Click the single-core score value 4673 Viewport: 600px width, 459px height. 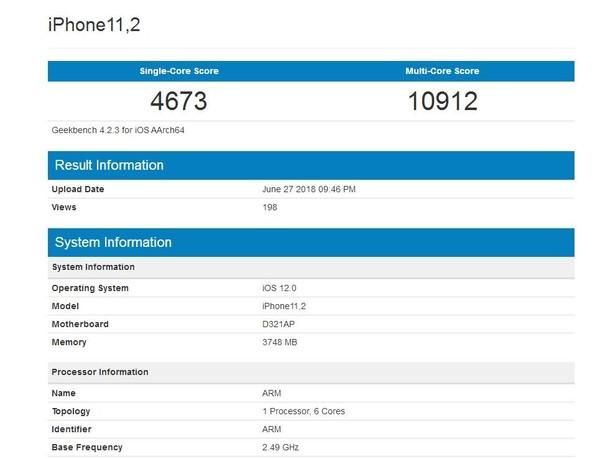(x=179, y=101)
